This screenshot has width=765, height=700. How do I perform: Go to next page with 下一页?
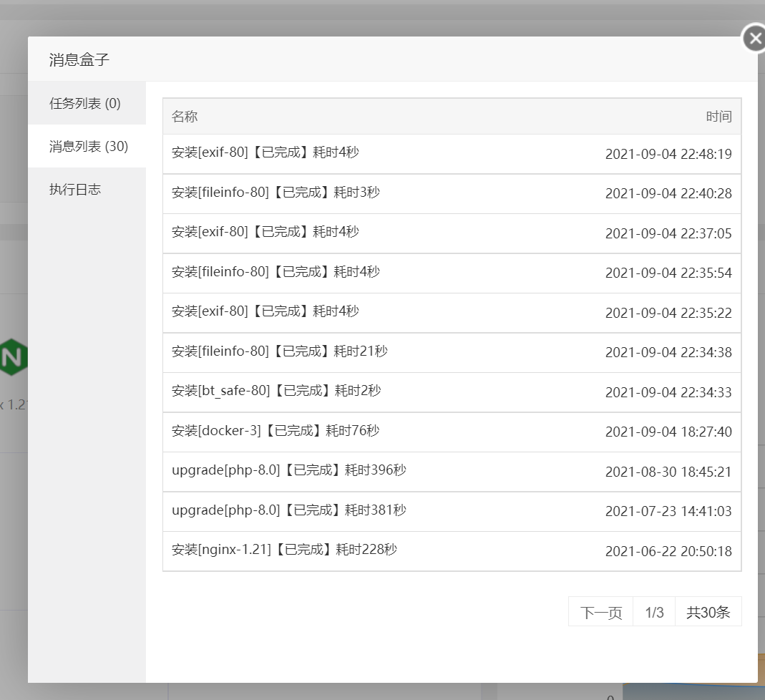600,612
